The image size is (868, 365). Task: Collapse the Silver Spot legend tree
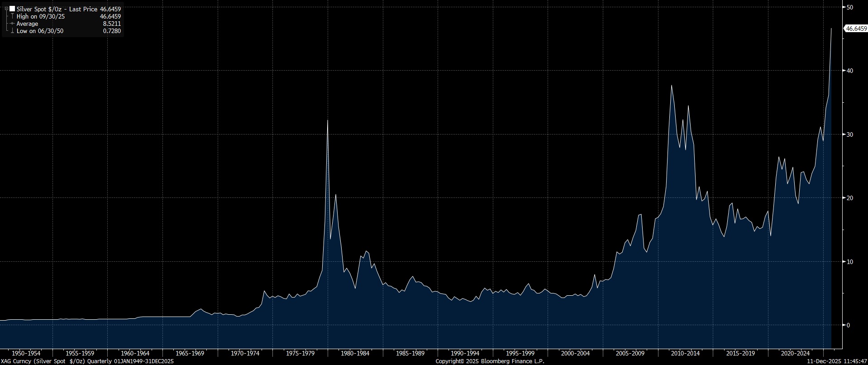pos(6,9)
